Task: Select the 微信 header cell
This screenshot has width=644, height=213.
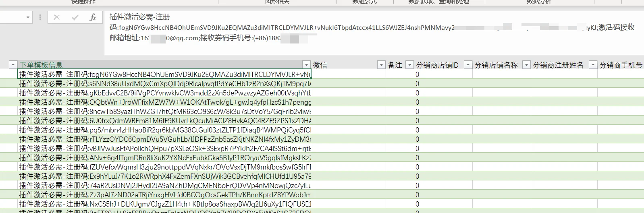Action: click(349, 65)
